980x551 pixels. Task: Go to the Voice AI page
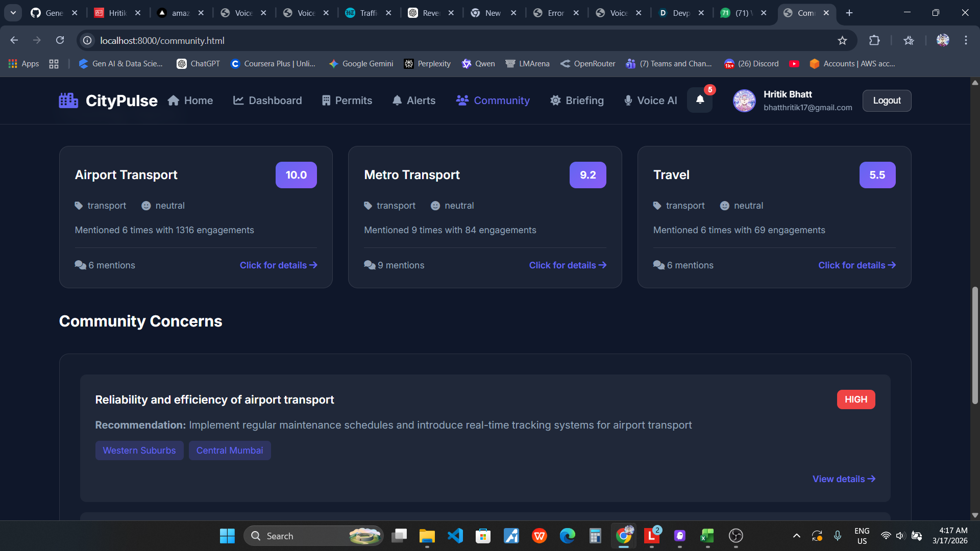tap(651, 101)
